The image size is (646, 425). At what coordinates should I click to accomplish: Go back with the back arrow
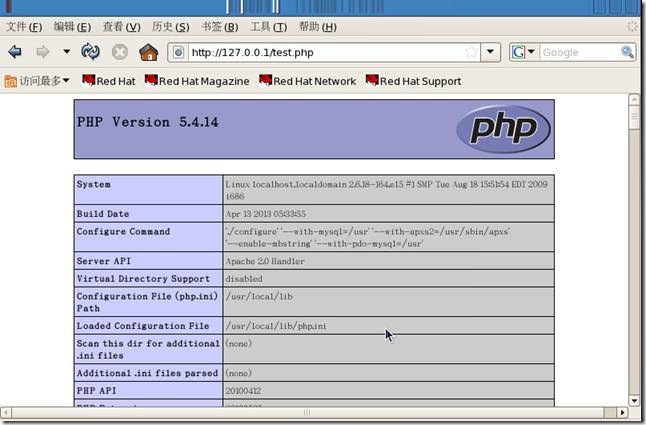tap(15, 52)
